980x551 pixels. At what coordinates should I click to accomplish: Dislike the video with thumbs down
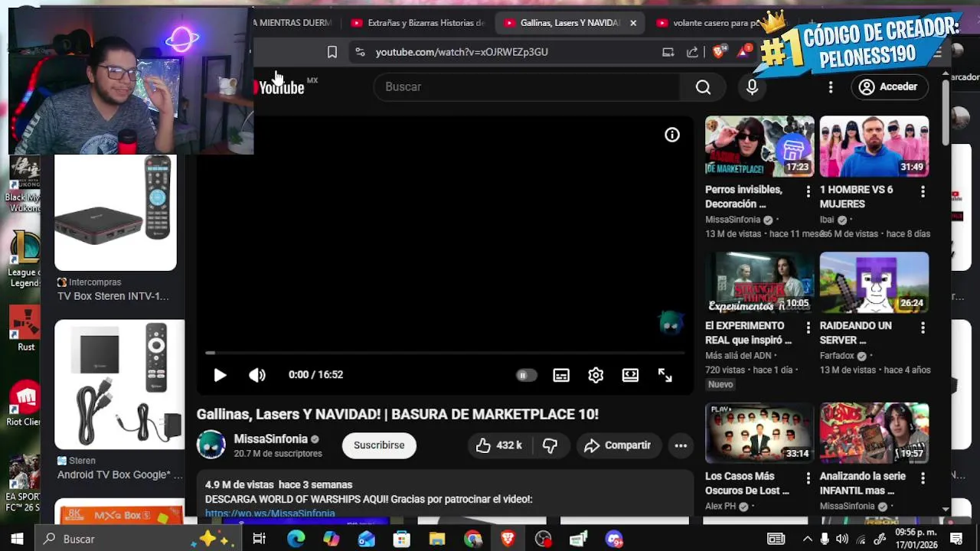tap(550, 445)
